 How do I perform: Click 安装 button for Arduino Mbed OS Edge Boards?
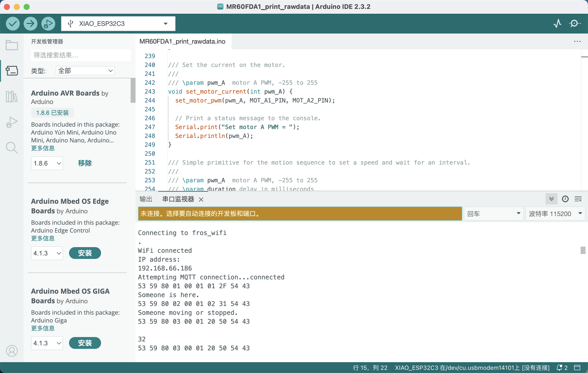click(84, 253)
